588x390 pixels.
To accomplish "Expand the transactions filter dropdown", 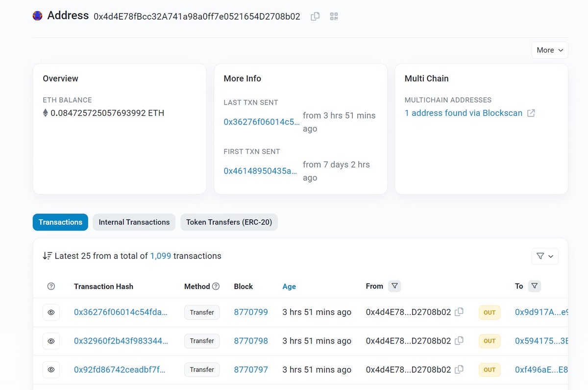I will coord(545,256).
